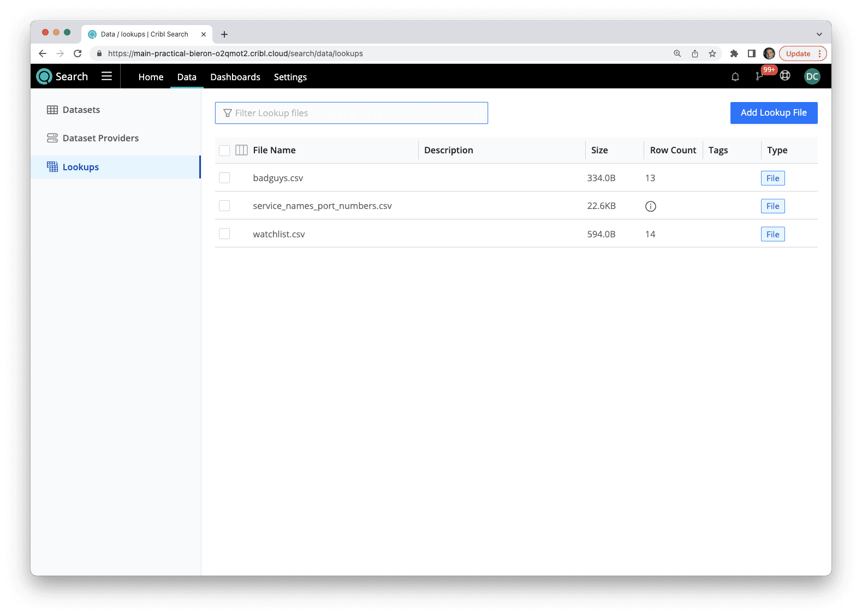The width and height of the screenshot is (862, 616).
Task: Open the column selector icon
Action: [241, 150]
